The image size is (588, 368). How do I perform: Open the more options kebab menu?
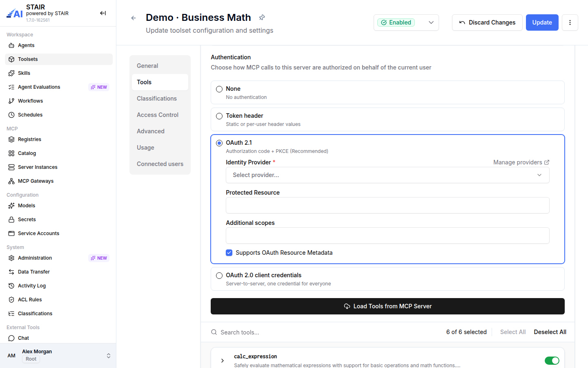[570, 22]
